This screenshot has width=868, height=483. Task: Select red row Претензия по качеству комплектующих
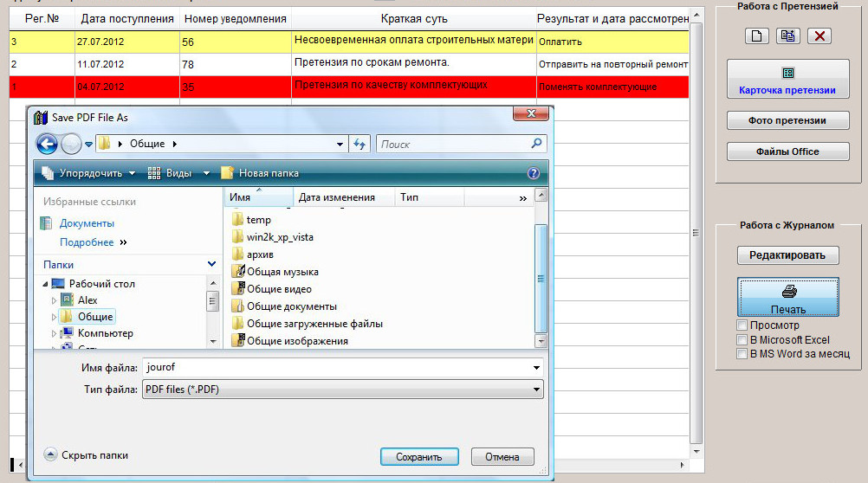tap(349, 87)
